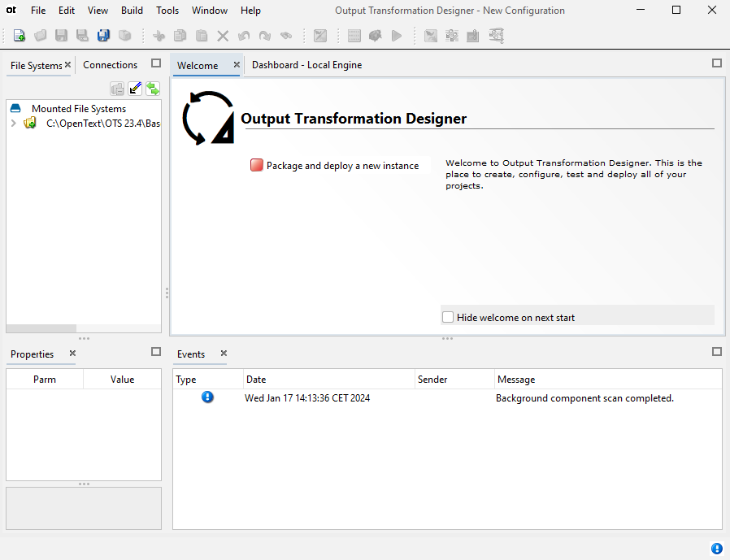Open the search (binoculars) tool
Image resolution: width=730 pixels, height=560 pixels.
point(286,36)
